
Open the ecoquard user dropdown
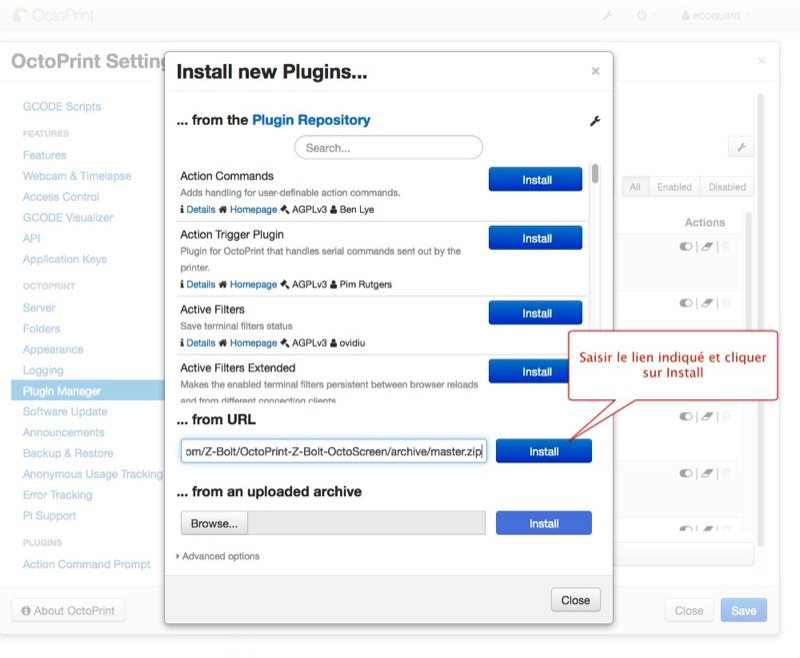[714, 16]
